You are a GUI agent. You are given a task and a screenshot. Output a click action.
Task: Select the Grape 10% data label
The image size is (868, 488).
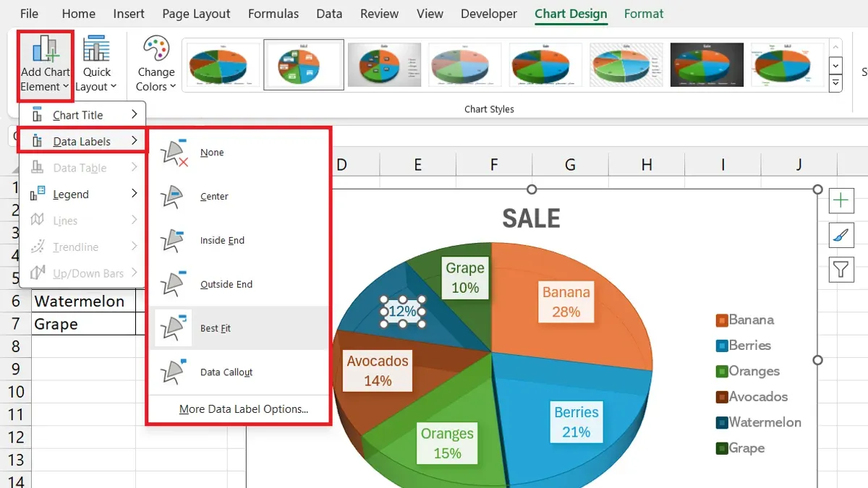[465, 278]
